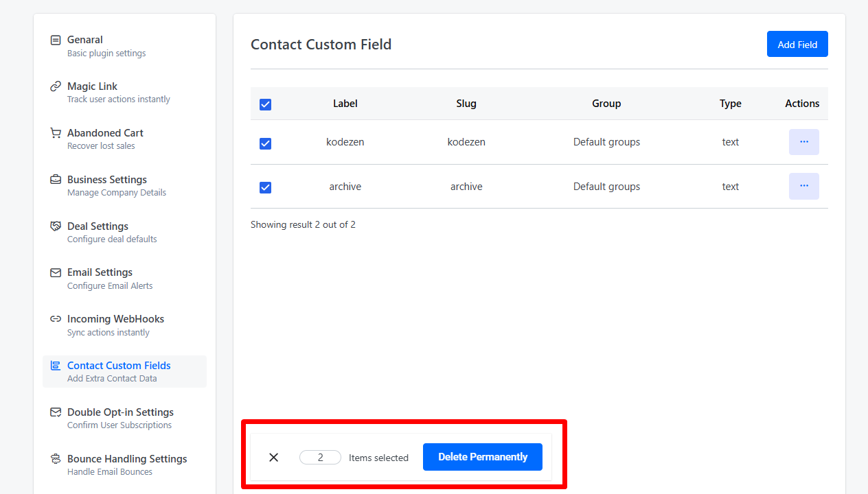Click the Magic Link chain icon

pyautogui.click(x=56, y=86)
